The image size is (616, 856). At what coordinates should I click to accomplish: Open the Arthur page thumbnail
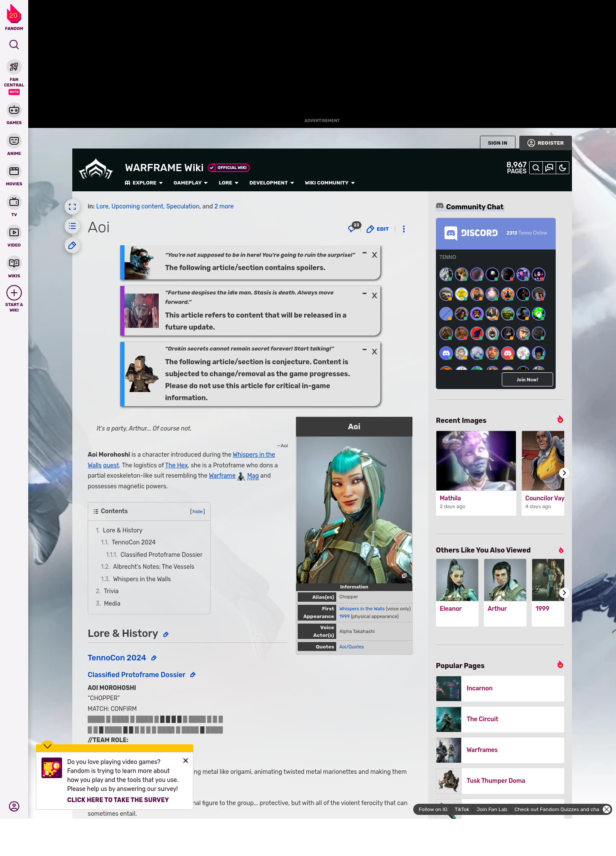(x=505, y=580)
